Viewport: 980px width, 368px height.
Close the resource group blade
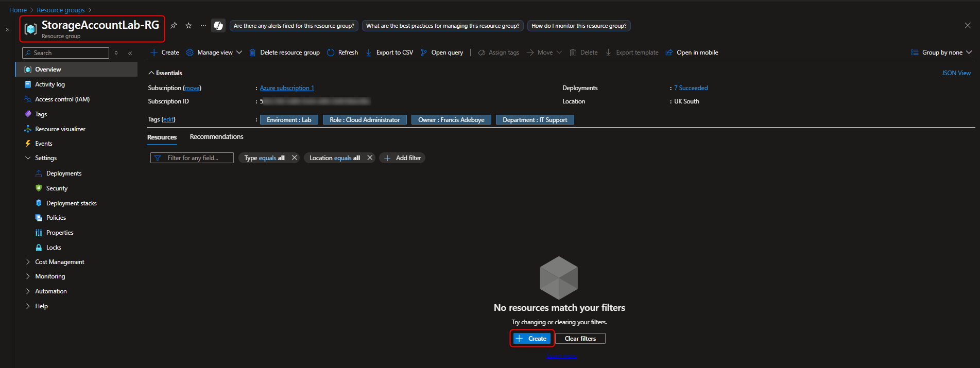pos(968,25)
